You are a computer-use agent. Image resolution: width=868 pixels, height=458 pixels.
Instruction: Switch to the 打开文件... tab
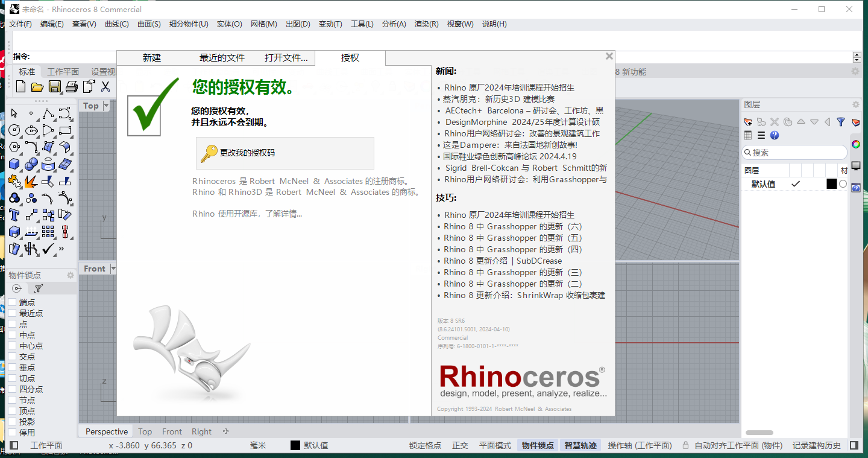286,58
